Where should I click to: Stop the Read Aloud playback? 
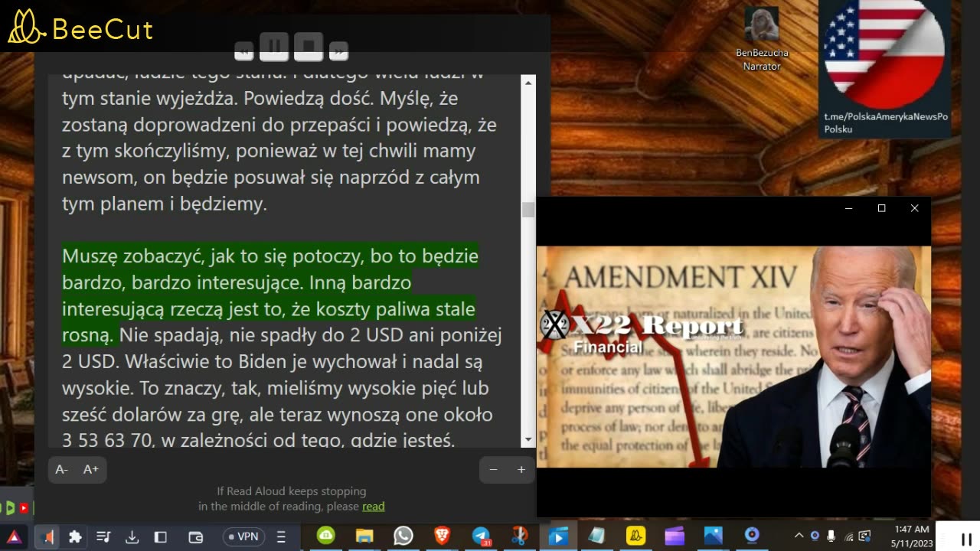[309, 47]
